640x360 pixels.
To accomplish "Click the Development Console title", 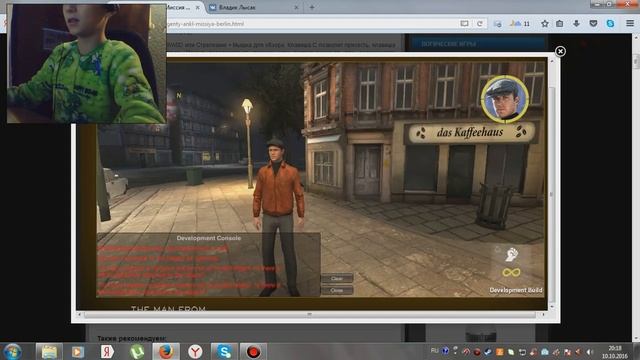I will pyautogui.click(x=209, y=238).
